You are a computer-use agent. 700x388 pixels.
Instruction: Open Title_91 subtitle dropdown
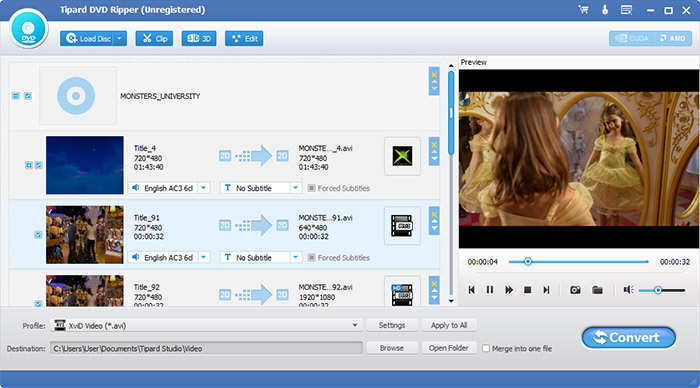pyautogui.click(x=296, y=258)
